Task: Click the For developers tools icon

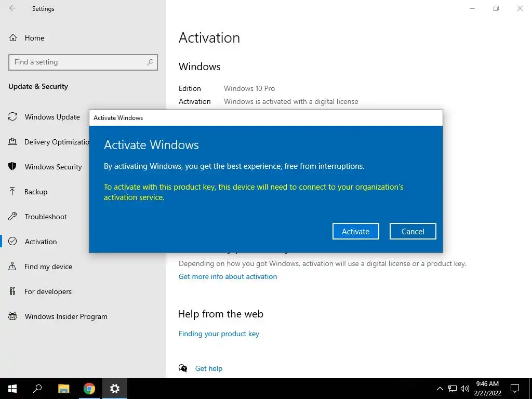Action: [x=12, y=291]
